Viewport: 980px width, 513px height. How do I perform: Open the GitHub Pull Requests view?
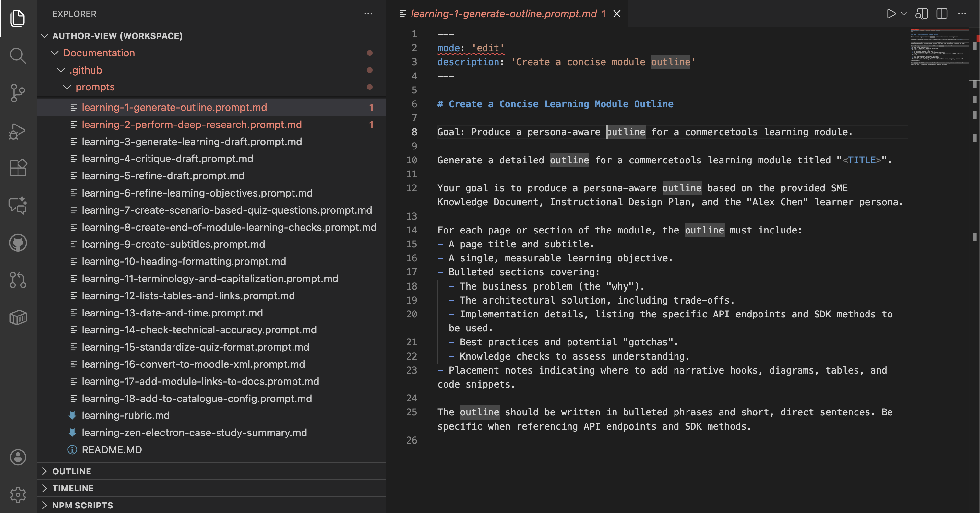point(18,280)
